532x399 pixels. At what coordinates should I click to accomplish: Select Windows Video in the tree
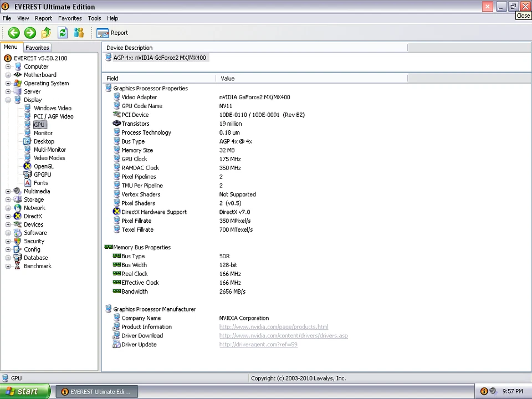coord(52,108)
